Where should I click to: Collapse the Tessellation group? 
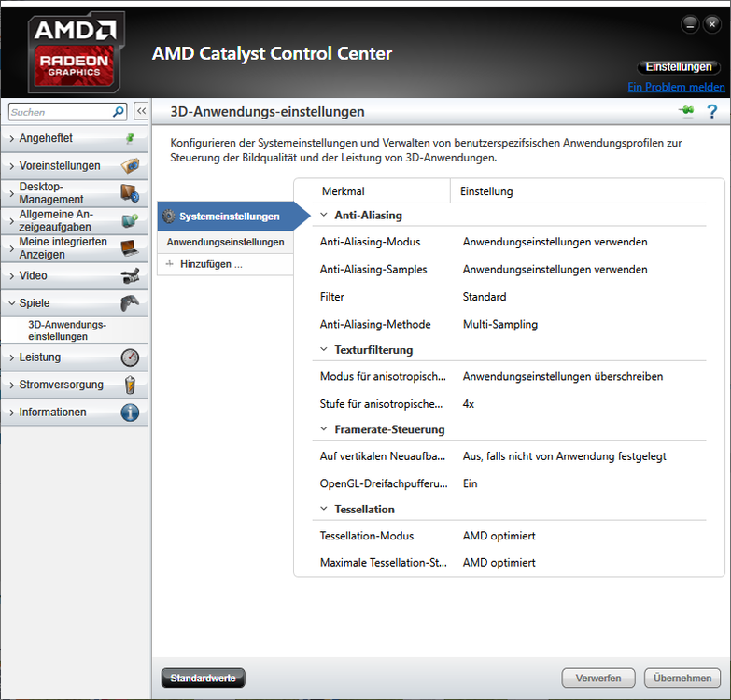click(324, 509)
